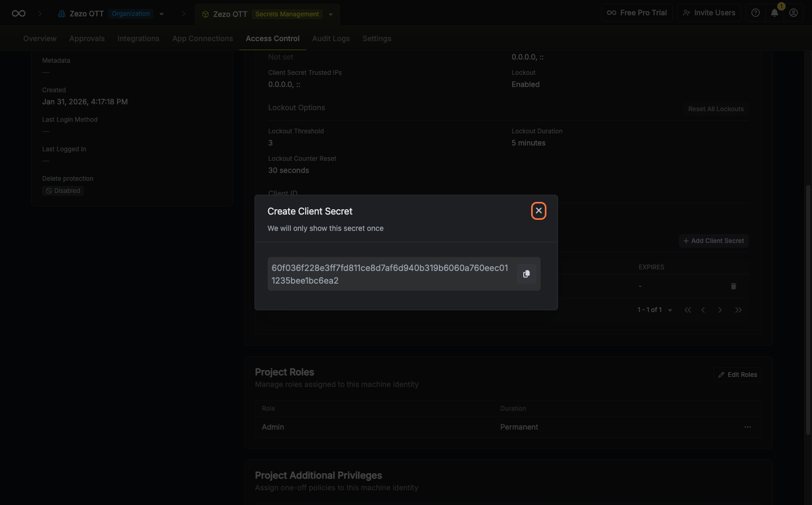The image size is (812, 505).
Task: Close the Create Client Secret dialog
Action: coord(539,211)
